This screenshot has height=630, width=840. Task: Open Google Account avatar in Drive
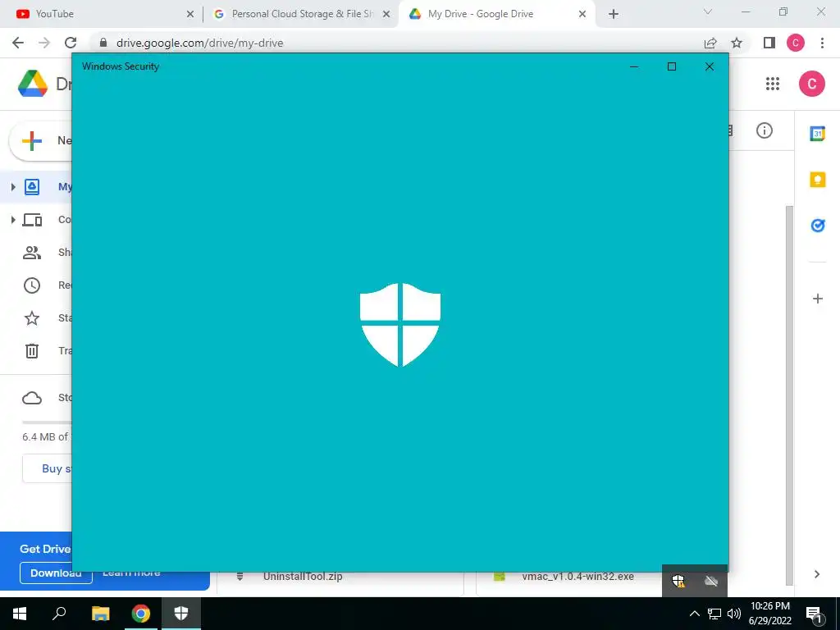(811, 84)
